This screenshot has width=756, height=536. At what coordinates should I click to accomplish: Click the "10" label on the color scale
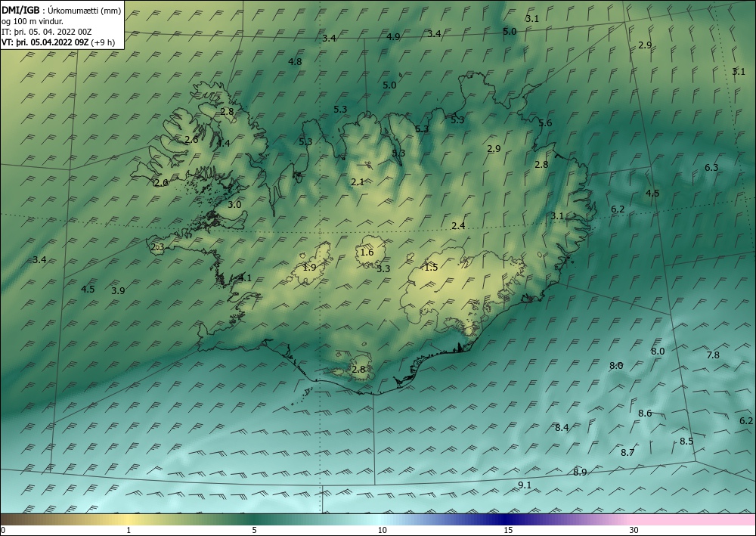click(382, 530)
